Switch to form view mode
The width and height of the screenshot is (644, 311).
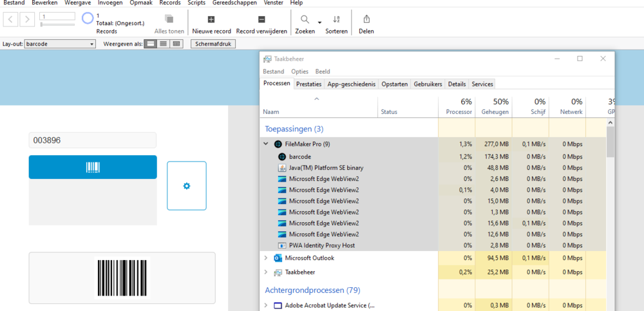[150, 44]
